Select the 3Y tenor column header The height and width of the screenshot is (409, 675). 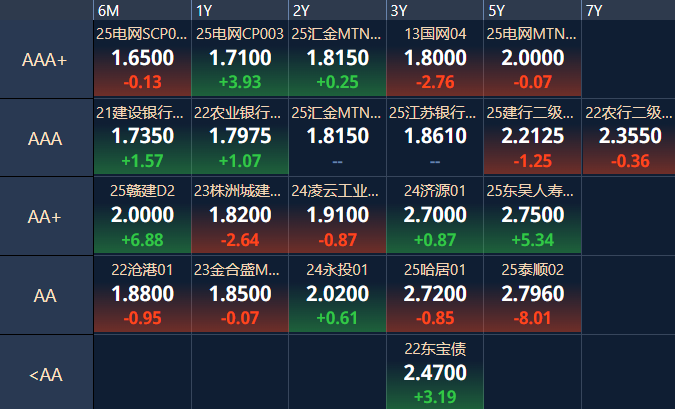tap(435, 10)
